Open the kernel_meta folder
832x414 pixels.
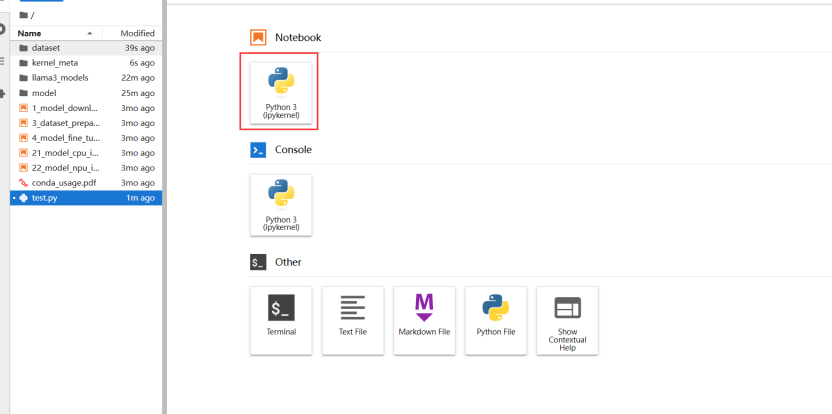(86, 63)
